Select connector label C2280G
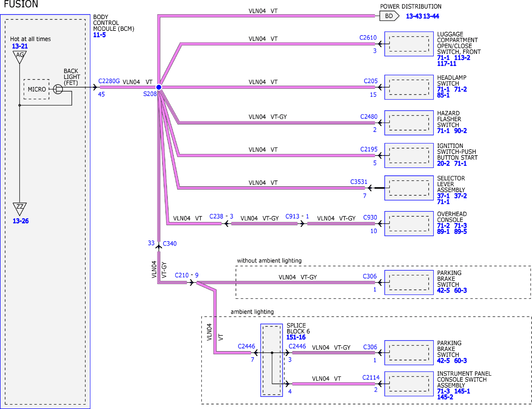532x409 pixels. pos(109,81)
